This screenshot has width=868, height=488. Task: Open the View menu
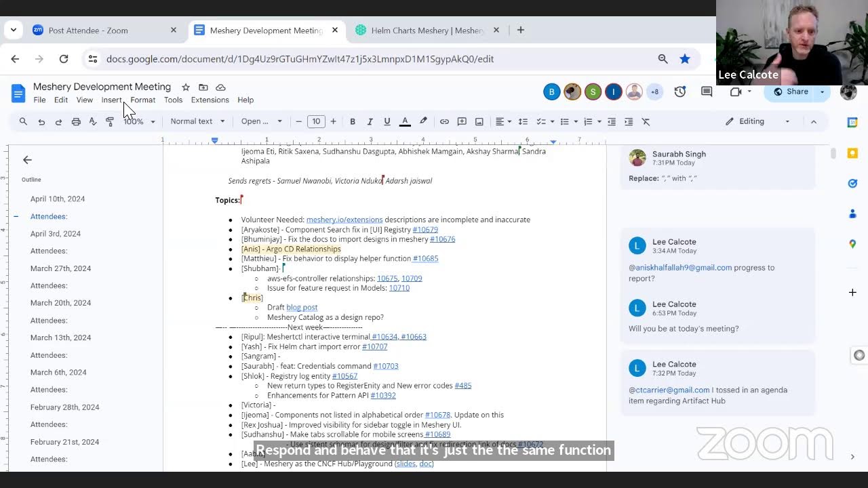[85, 100]
